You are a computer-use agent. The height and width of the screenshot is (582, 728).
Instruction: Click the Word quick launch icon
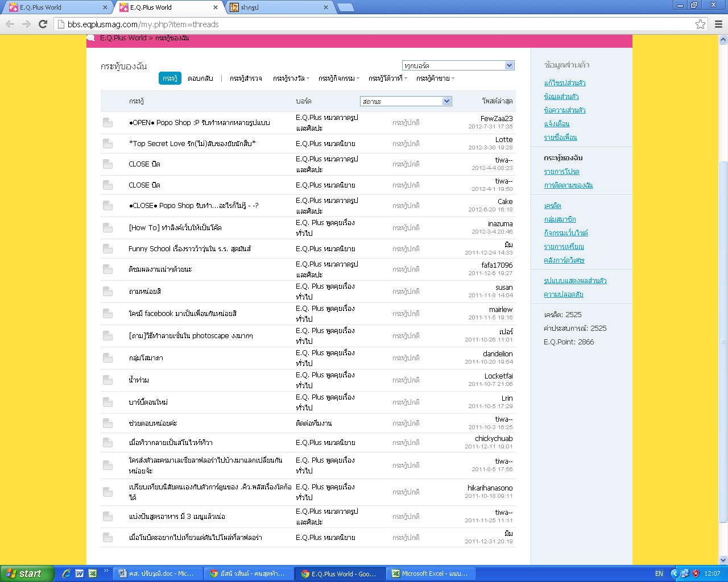[x=80, y=573]
